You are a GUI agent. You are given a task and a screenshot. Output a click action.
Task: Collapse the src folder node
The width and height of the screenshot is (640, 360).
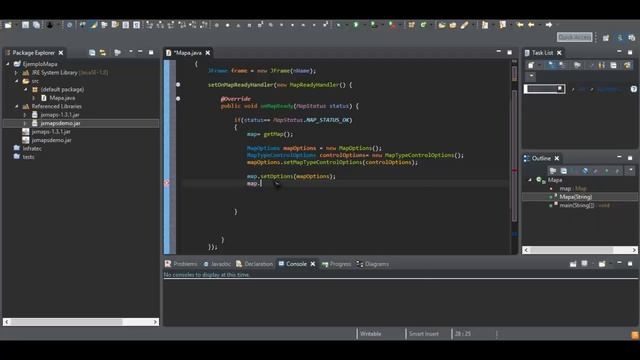(17, 81)
